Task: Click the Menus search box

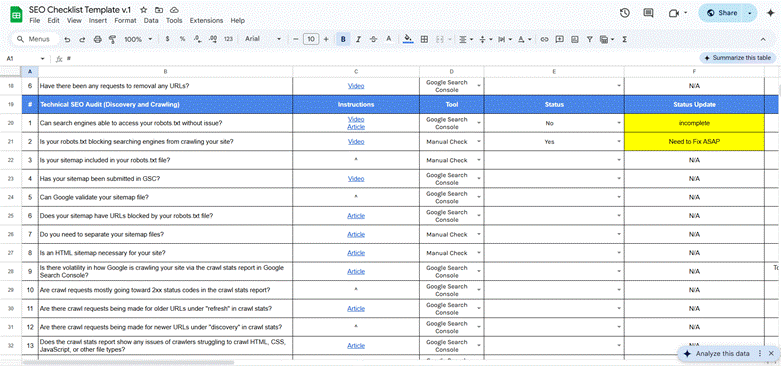Action: [34, 39]
